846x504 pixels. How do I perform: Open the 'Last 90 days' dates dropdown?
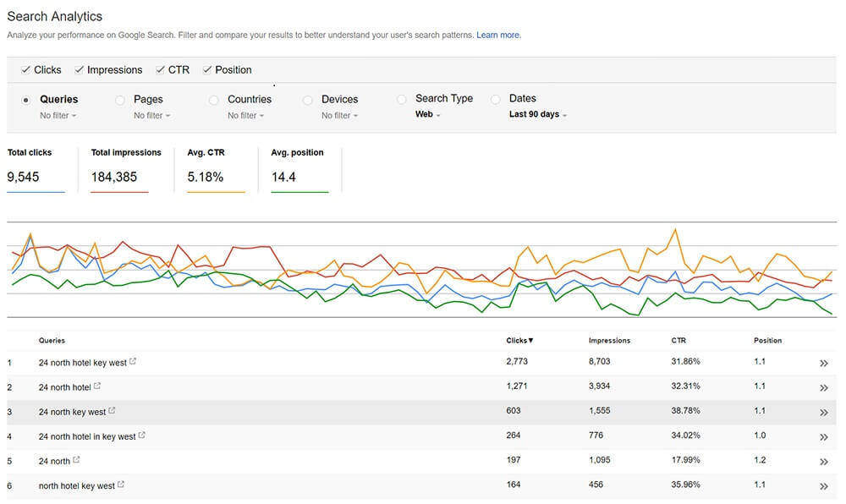click(537, 114)
